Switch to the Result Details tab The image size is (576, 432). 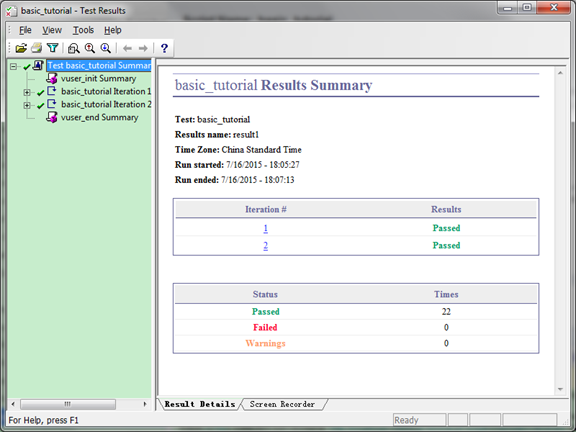tap(199, 404)
